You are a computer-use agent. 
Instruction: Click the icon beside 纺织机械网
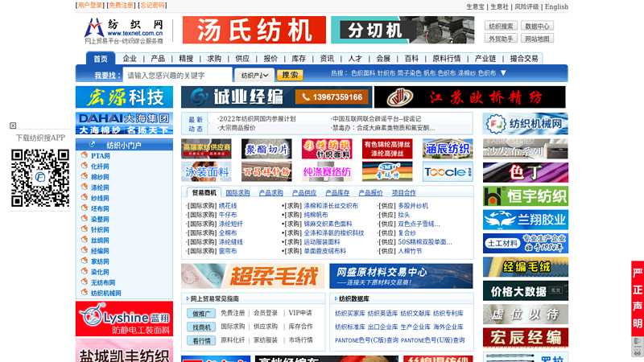[85, 293]
